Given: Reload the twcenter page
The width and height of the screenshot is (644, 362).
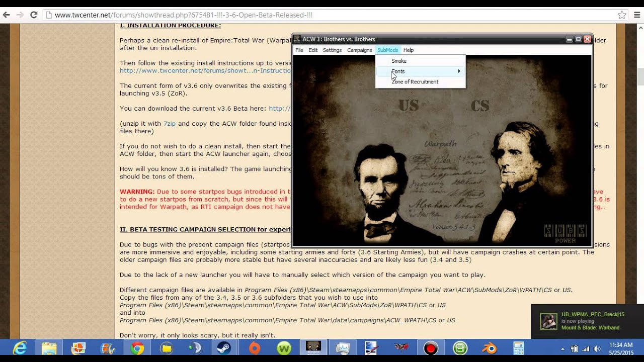Looking at the screenshot, I should click(x=34, y=15).
